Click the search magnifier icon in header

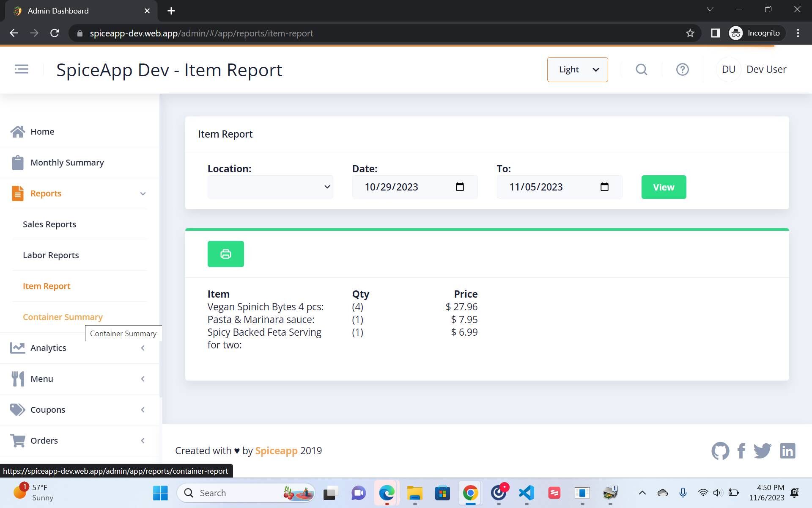click(641, 69)
